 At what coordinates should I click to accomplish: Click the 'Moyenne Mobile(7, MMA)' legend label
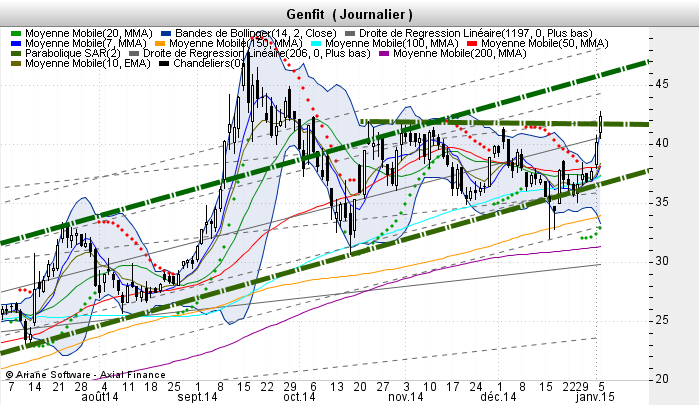(x=86, y=44)
